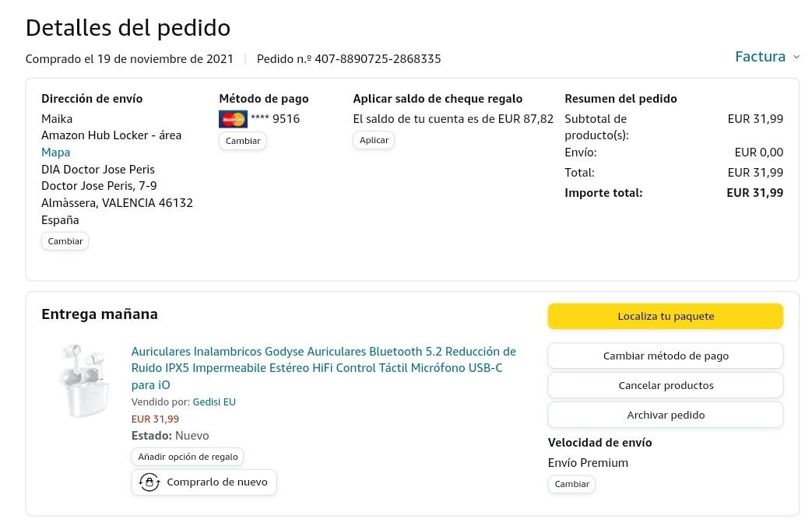Click the Mastercard card logo icon
The height and width of the screenshot is (526, 812).
click(x=233, y=119)
